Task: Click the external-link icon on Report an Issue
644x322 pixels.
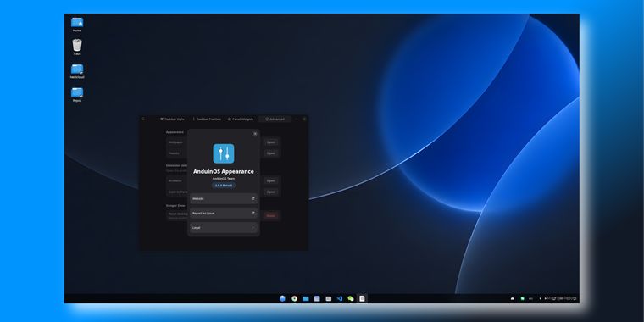Action: coord(253,214)
